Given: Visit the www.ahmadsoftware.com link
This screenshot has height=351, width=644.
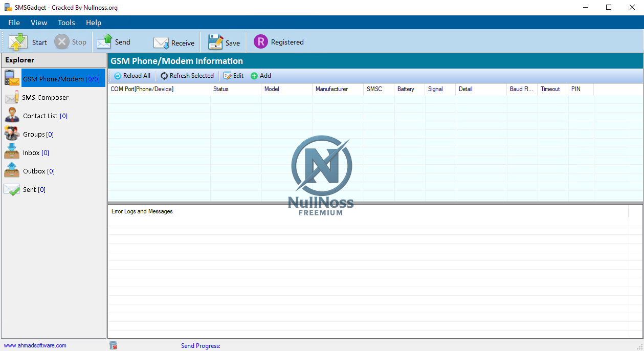Looking at the screenshot, I should pos(35,345).
